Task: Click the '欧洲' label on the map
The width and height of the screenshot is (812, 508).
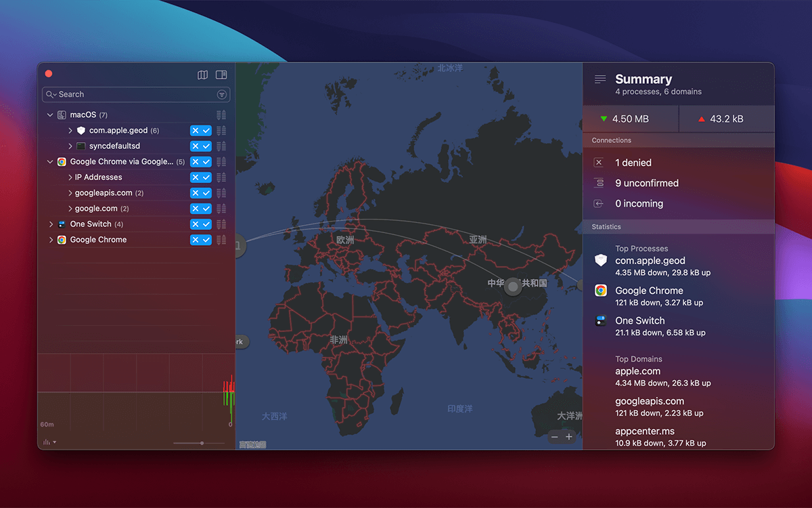Action: coord(345,240)
